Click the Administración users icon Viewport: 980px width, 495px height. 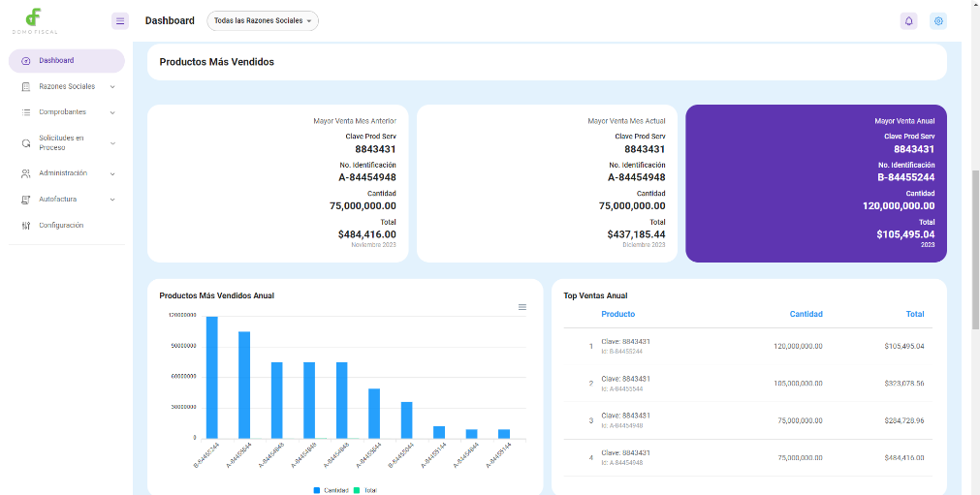25,173
